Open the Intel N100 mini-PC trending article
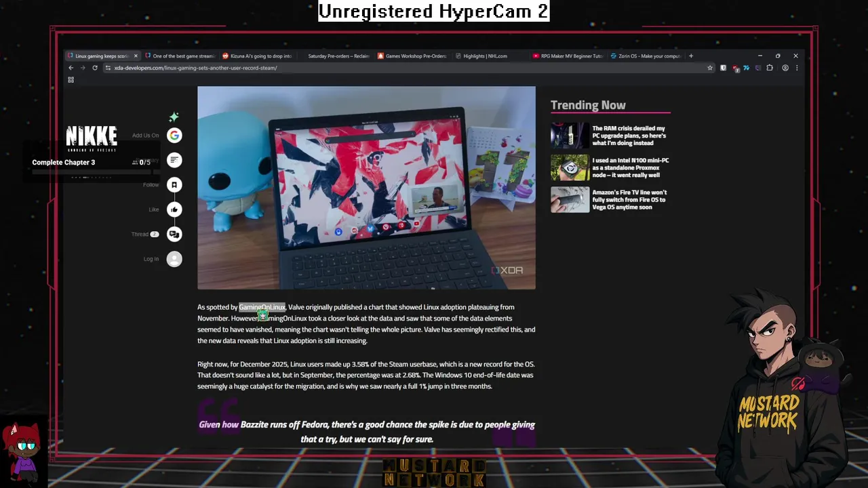 [x=631, y=167]
